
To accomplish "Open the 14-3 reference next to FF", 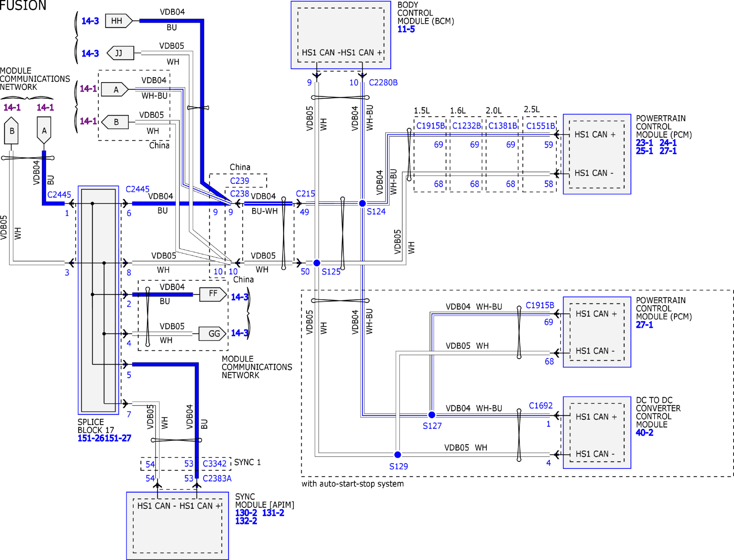I will tap(239, 297).
